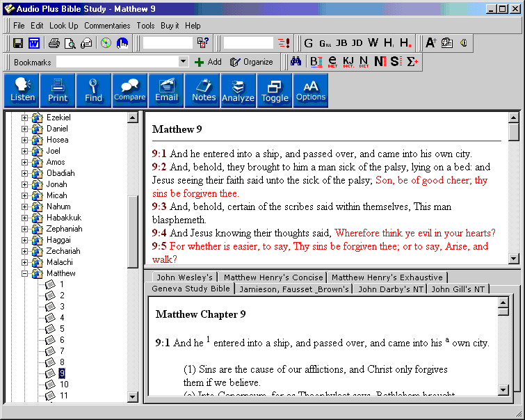Click the binoculars search icon
Image resolution: width=525 pixels, height=420 pixels.
point(296,62)
